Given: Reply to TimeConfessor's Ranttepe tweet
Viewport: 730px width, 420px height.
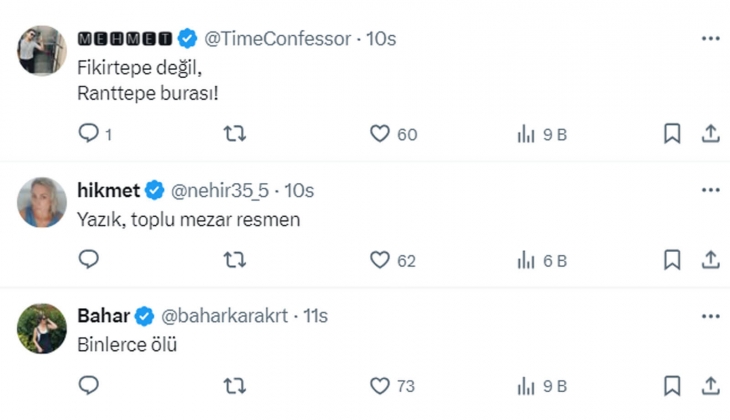Looking at the screenshot, I should 89,134.
